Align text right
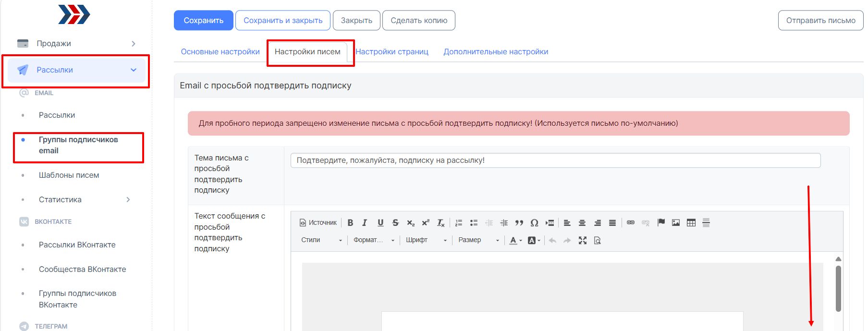 598,223
